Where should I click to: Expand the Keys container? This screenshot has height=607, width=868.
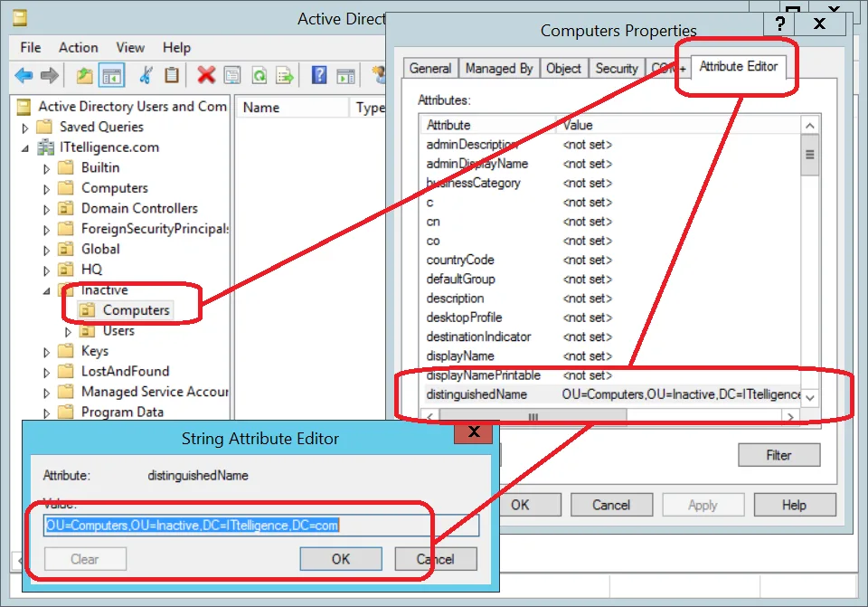(46, 352)
